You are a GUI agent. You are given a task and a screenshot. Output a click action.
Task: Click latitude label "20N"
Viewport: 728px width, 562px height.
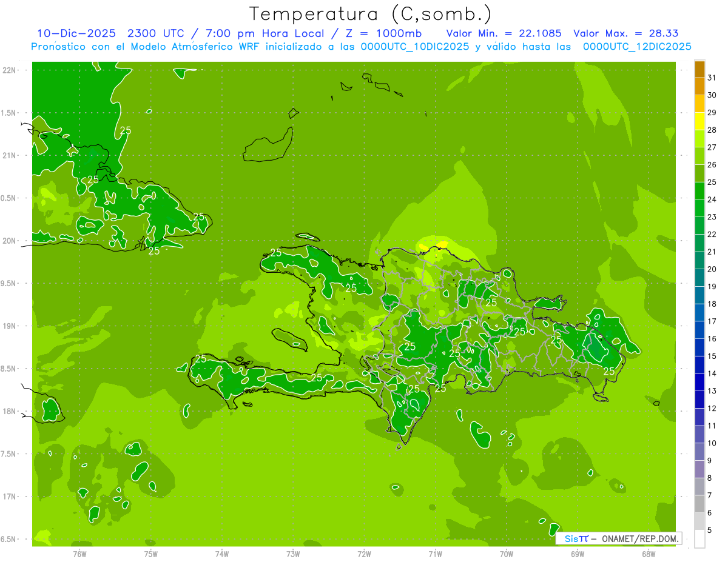[8, 241]
